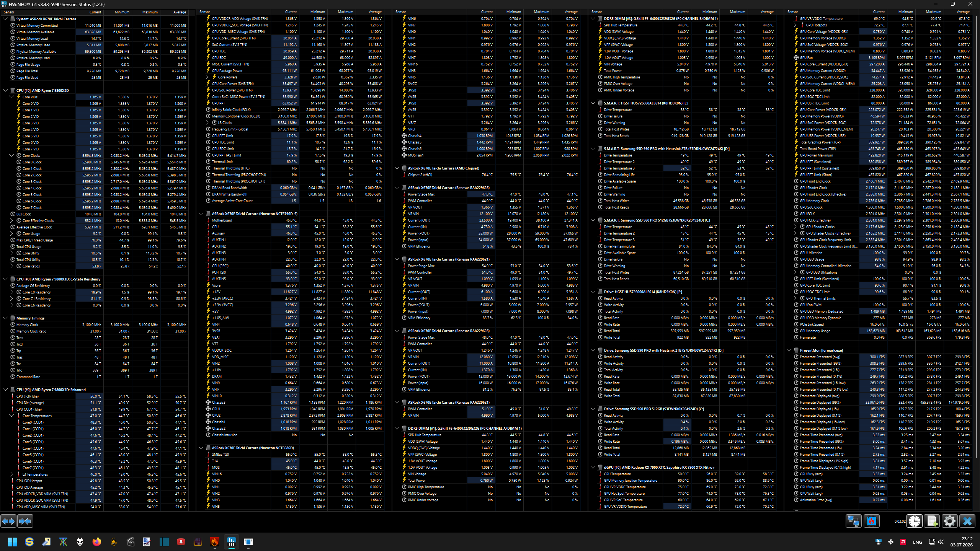Click the elapsed time 0:03:02 readout
This screenshot has height=551, width=980.
(x=900, y=522)
